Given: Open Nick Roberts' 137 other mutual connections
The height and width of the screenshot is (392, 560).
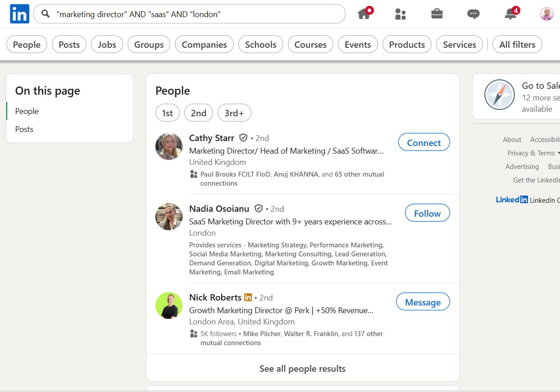Looking at the screenshot, I should [x=292, y=338].
